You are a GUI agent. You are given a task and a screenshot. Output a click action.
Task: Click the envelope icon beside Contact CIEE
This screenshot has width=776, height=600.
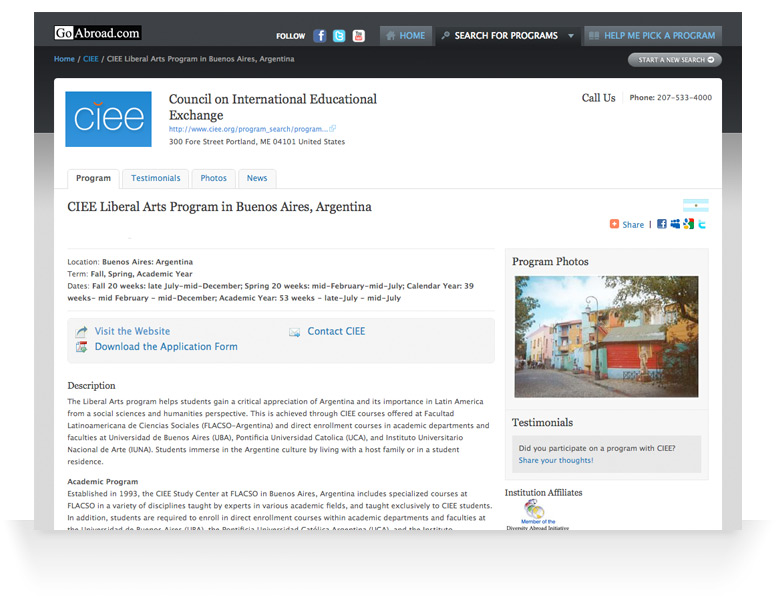pos(294,332)
